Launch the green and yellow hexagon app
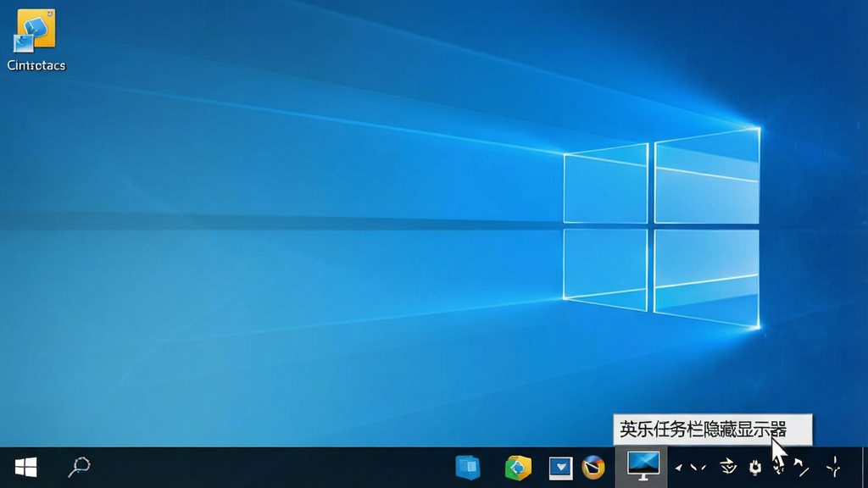Image resolution: width=868 pixels, height=488 pixels. tap(518, 468)
